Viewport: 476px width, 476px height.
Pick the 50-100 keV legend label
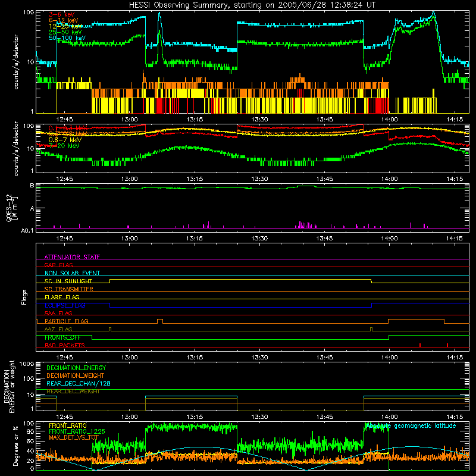[67, 37]
